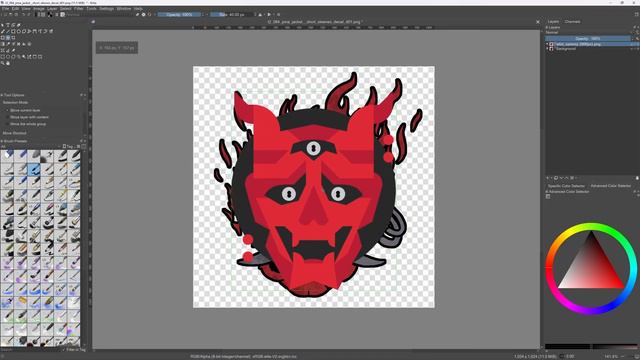This screenshot has height=360, width=640.
Task: Open add-layer type dropdown arrow
Action: [551, 178]
